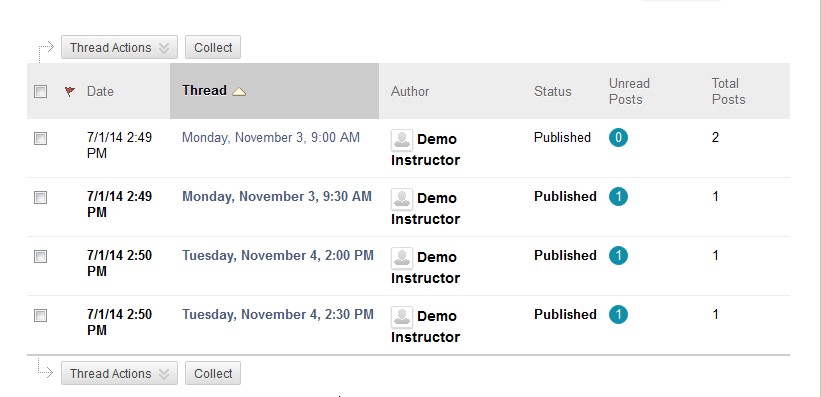Image resolution: width=821 pixels, height=397 pixels.
Task: Click the Thread sort ascending arrow
Action: click(x=239, y=92)
